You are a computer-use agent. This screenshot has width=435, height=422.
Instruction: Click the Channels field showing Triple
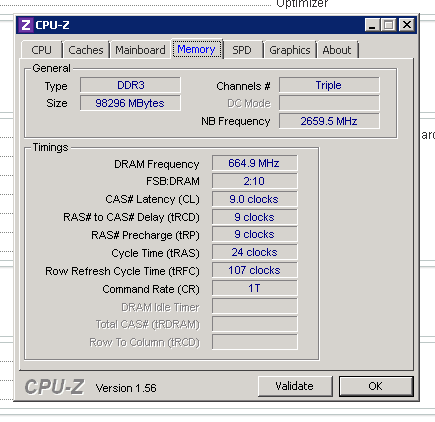pyautogui.click(x=329, y=85)
